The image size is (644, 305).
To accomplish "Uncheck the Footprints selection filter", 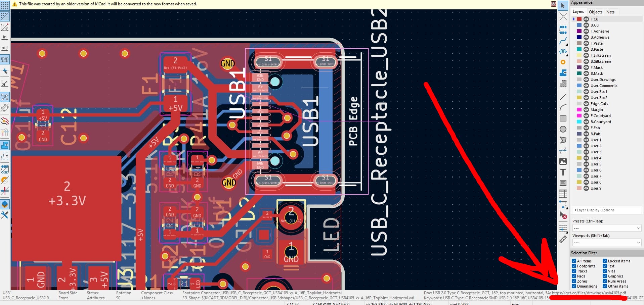I will [574, 266].
